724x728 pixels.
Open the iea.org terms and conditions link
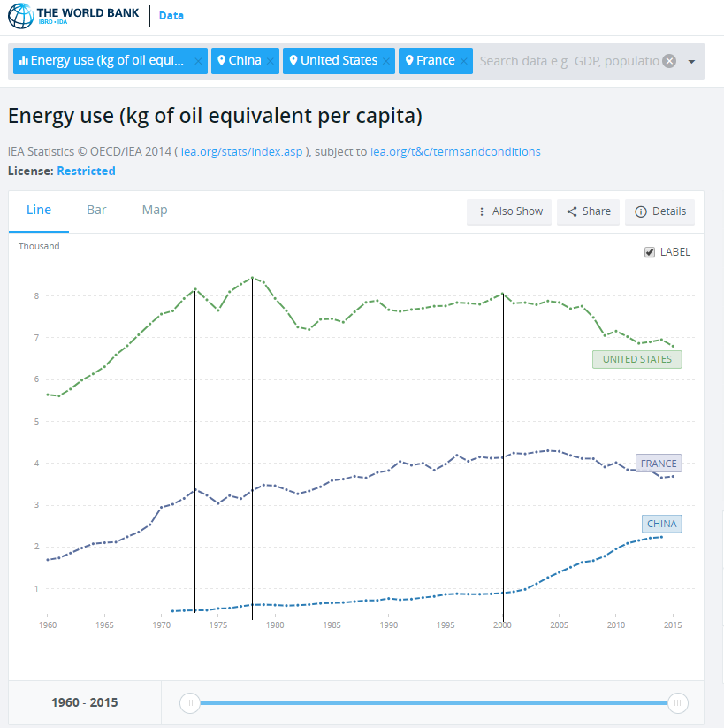(x=455, y=151)
